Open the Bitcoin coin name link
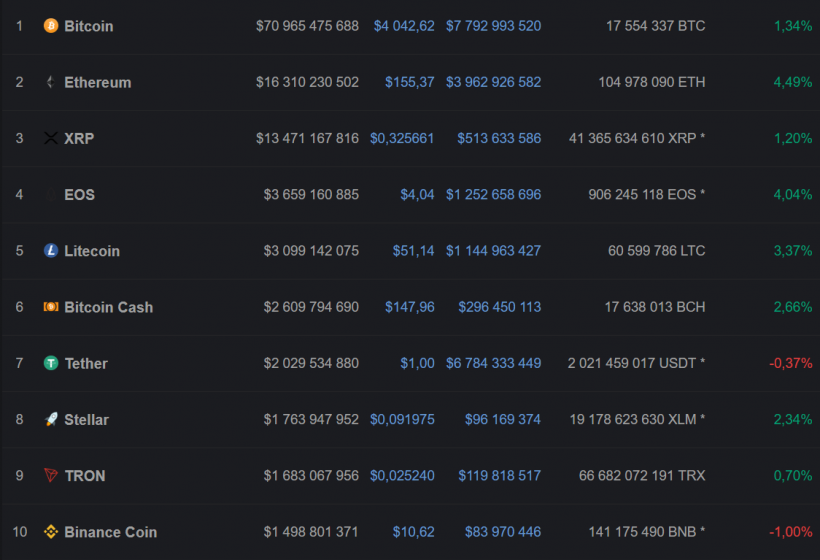The width and height of the screenshot is (820, 560). point(89,26)
